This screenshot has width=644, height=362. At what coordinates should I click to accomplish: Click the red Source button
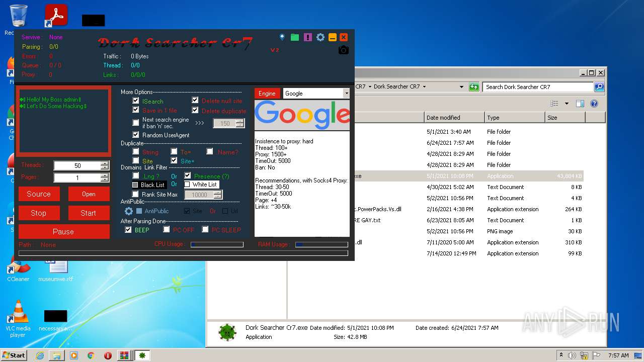tap(39, 194)
